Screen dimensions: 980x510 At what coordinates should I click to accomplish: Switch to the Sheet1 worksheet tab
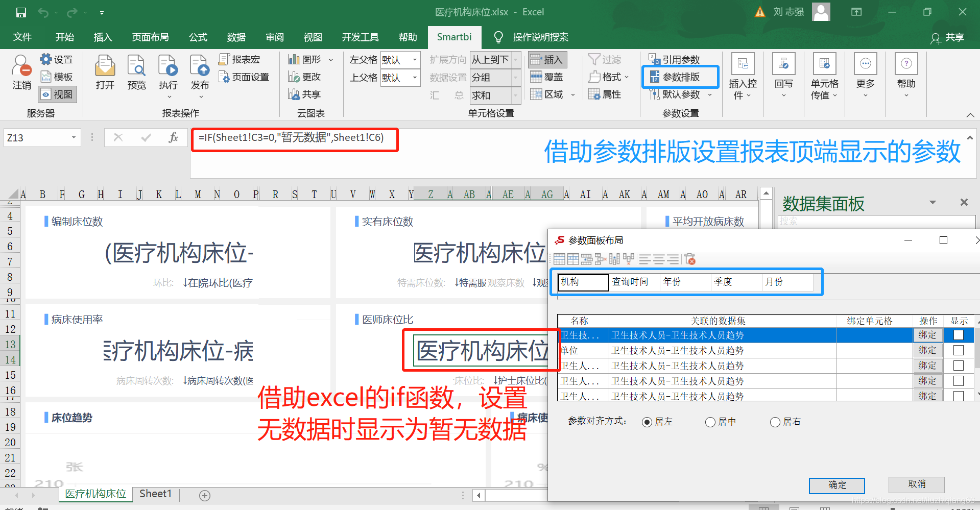tap(155, 494)
